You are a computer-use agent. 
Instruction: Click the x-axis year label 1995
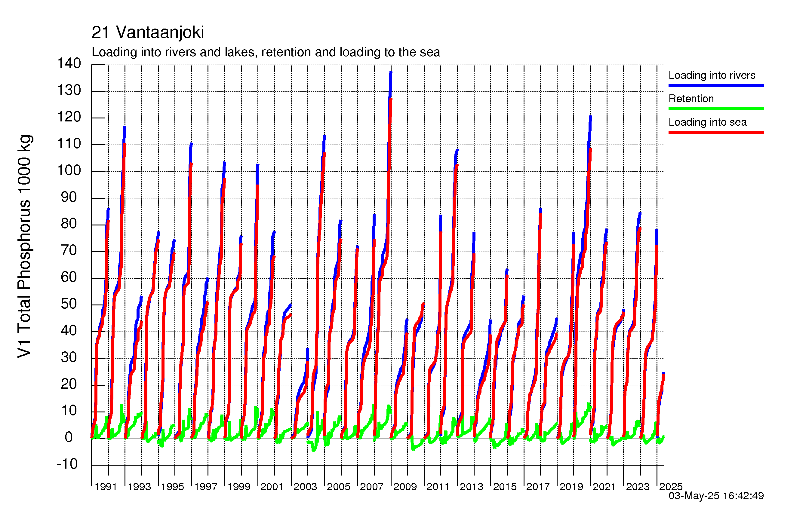point(172,487)
